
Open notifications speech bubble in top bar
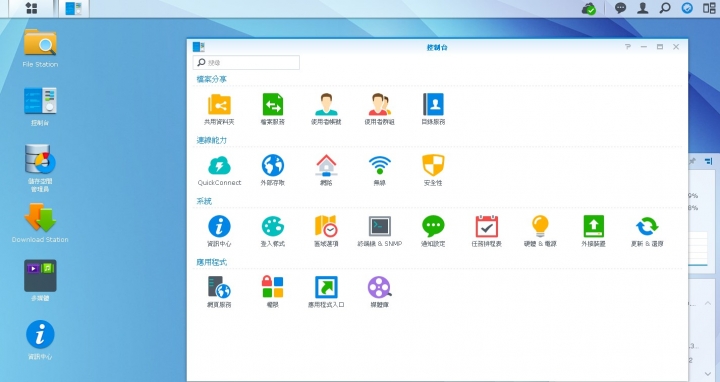click(620, 8)
